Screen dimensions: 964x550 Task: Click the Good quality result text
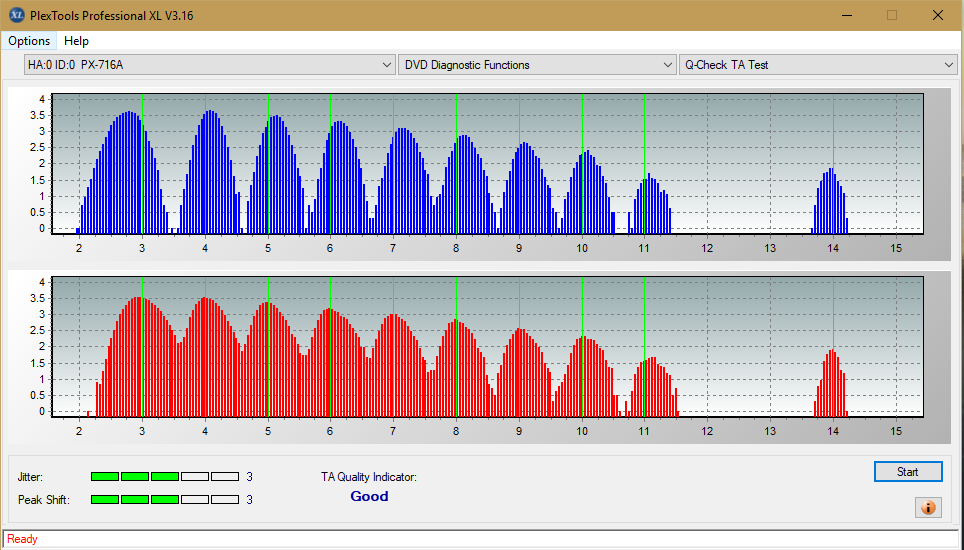tap(369, 497)
